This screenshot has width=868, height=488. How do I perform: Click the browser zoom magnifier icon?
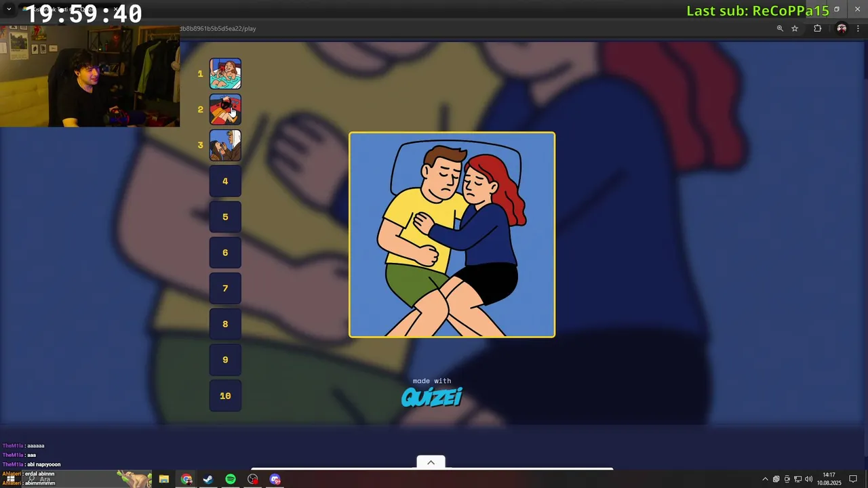pos(780,28)
